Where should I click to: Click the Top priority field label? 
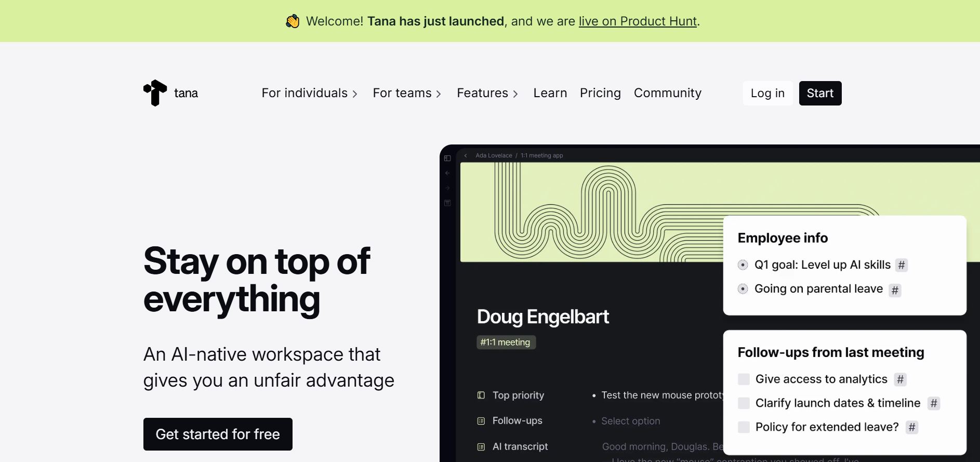[x=518, y=395]
